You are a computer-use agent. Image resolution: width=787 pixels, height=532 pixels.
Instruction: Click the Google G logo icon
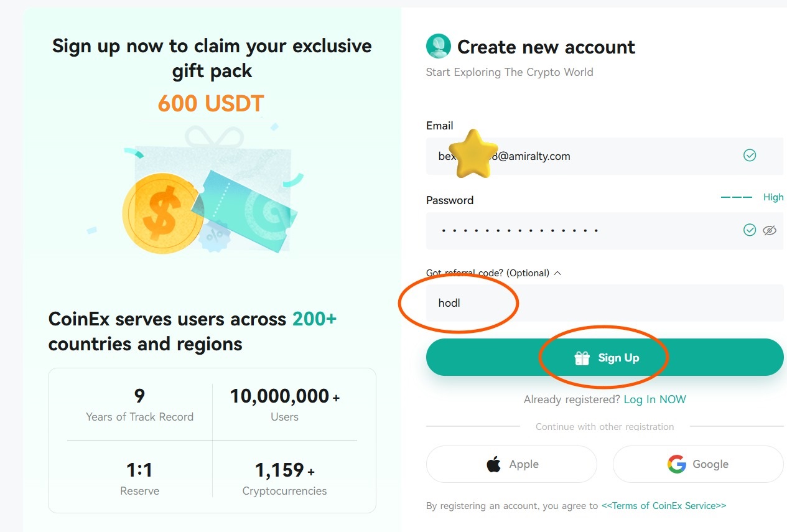pos(676,464)
